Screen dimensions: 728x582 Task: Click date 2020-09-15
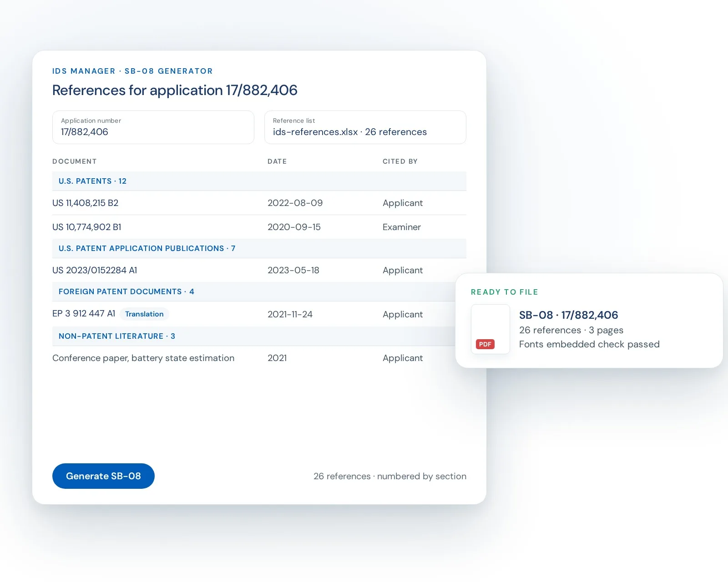click(x=294, y=227)
